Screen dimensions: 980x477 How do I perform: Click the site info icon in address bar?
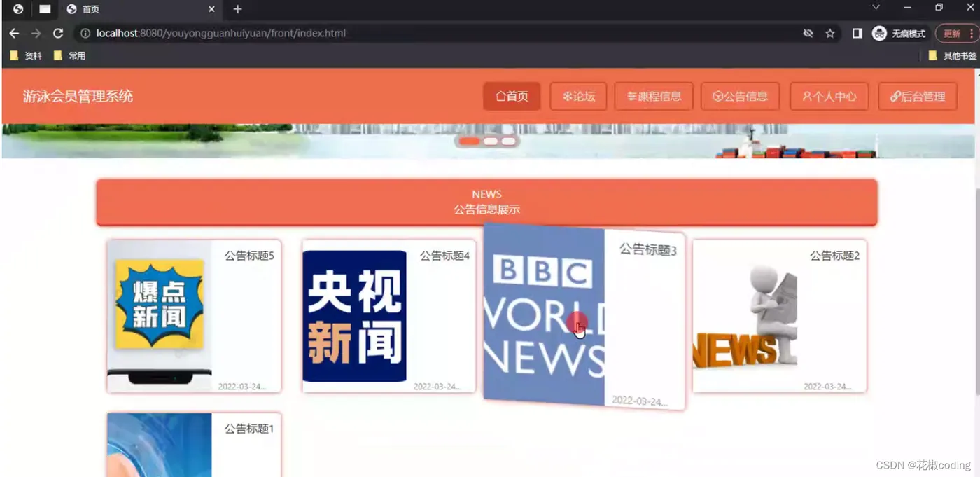point(85,33)
